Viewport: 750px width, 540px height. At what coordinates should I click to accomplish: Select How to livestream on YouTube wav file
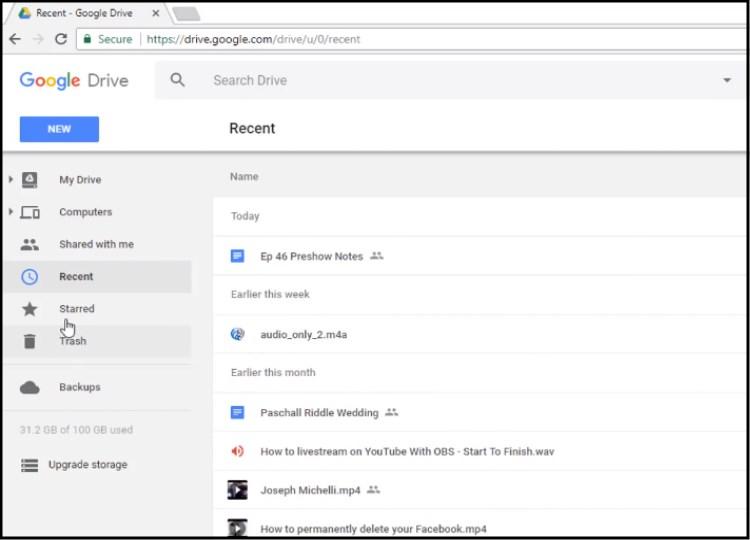click(407, 452)
